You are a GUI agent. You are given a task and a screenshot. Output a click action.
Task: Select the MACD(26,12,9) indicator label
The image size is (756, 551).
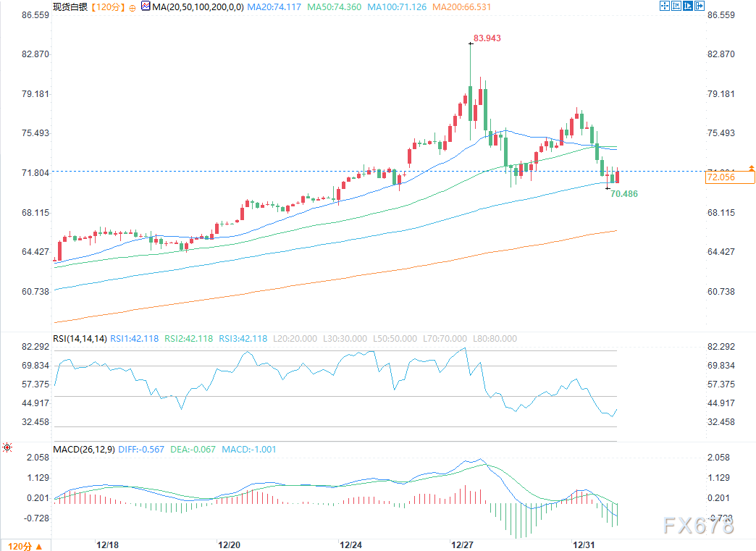[x=83, y=449]
